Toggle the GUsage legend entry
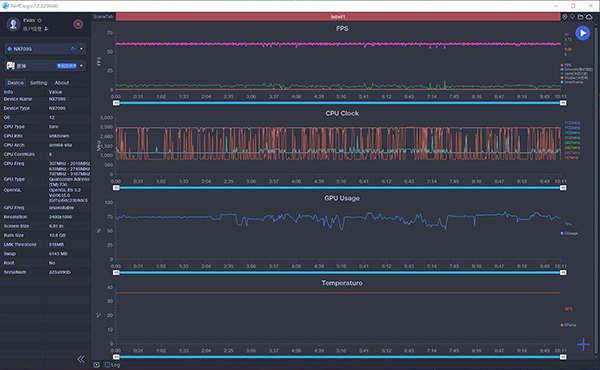The image size is (600, 370). 569,233
